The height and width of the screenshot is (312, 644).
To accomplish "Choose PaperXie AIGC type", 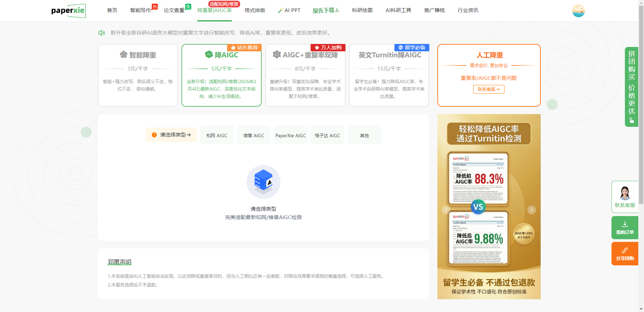I will [x=290, y=135].
